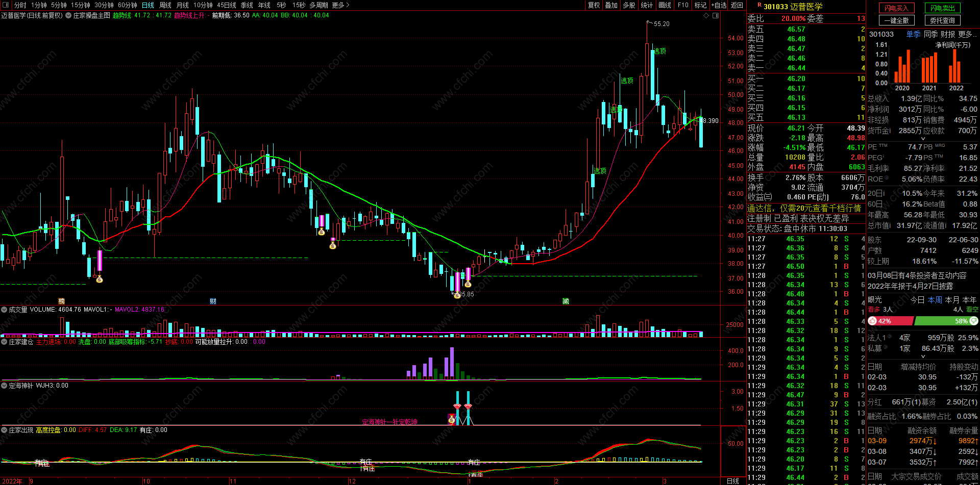Screen dimensions: 980x485
Task: Click the red-green sentiment percentage bar
Action: coord(923,321)
